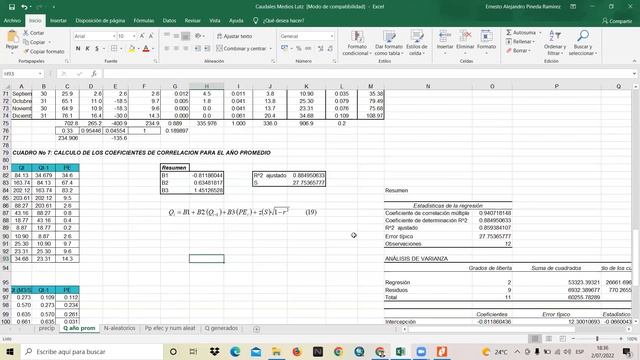Open the Rellenar fill dropdown
Screen dimensions: 640x360
pyautogui.click(x=519, y=42)
